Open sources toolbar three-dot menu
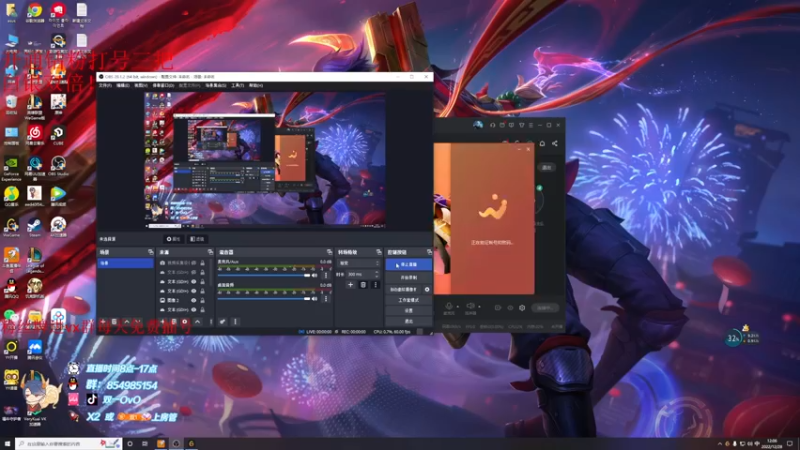Image resolution: width=800 pixels, height=450 pixels. 211,322
